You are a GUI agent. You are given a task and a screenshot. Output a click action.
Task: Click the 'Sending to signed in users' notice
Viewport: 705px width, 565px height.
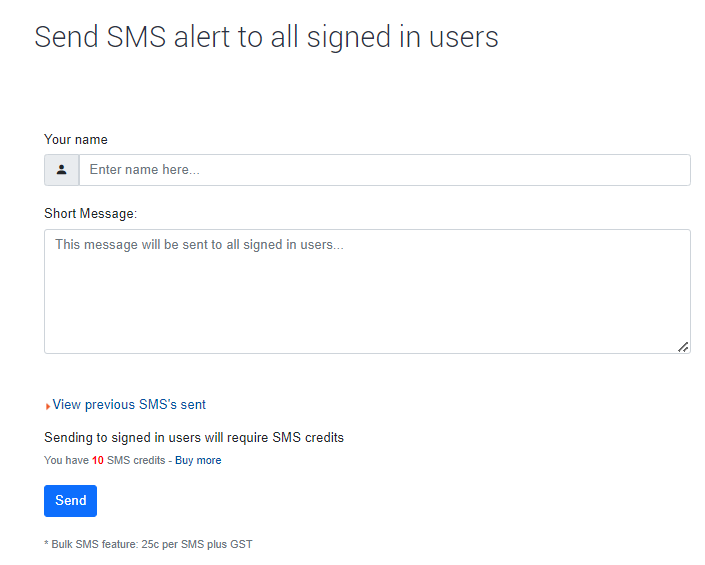(194, 438)
